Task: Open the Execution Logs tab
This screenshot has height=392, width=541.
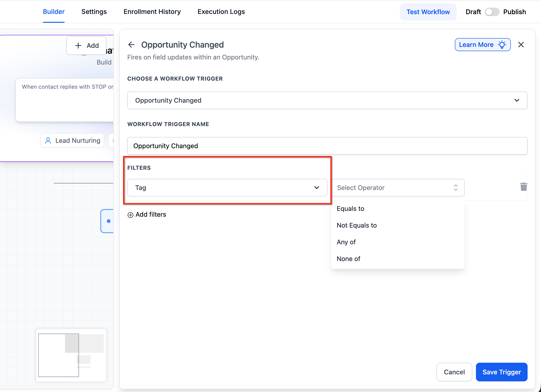Action: coord(221,12)
